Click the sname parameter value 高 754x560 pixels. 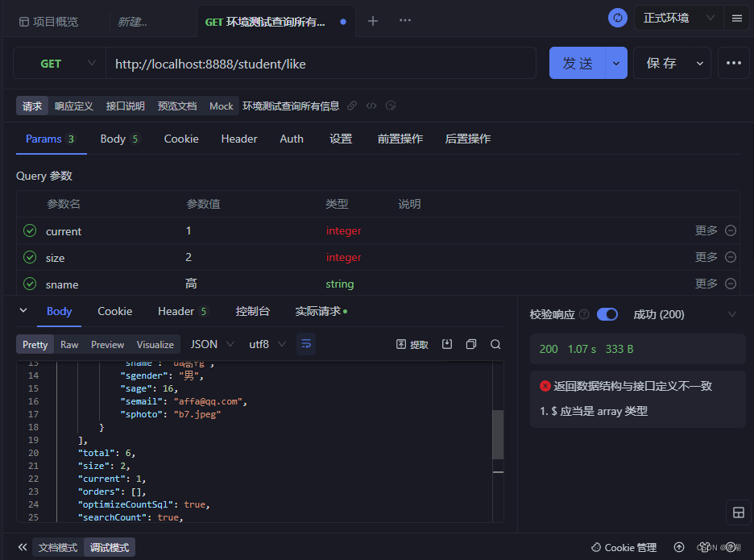click(x=191, y=284)
